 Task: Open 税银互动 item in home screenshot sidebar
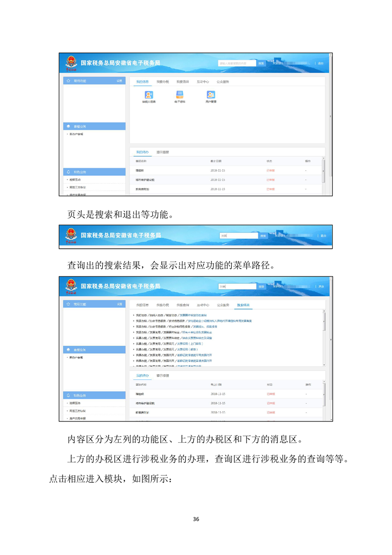pos(75,180)
